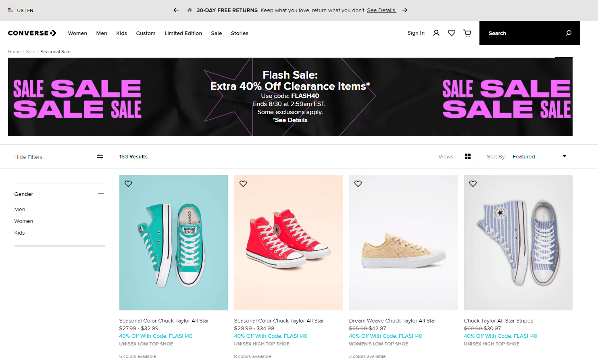The width and height of the screenshot is (598, 364).
Task: Click the Converse logo
Action: click(32, 33)
